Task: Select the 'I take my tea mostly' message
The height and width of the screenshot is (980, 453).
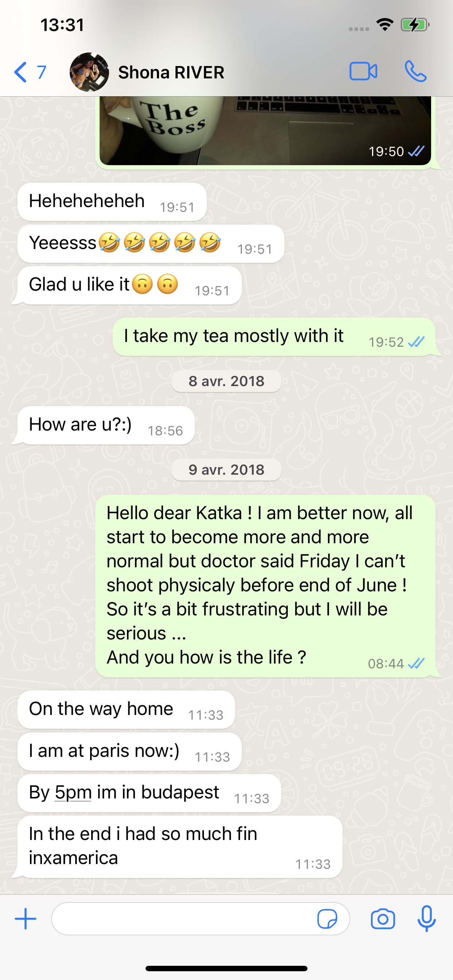Action: tap(274, 337)
